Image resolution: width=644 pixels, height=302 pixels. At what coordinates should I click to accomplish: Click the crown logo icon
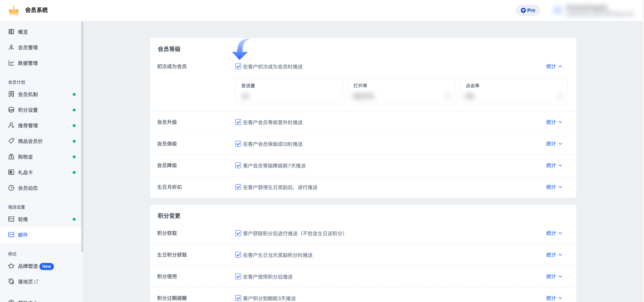click(14, 10)
